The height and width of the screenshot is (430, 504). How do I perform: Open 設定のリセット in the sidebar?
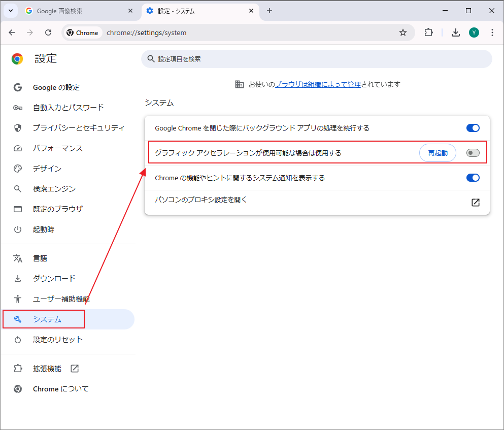[68, 340]
